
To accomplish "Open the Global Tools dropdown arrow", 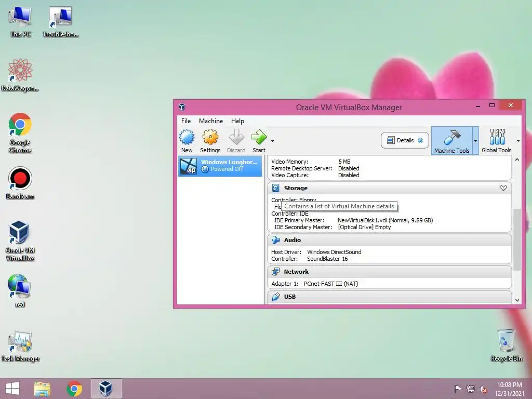I will point(518,140).
